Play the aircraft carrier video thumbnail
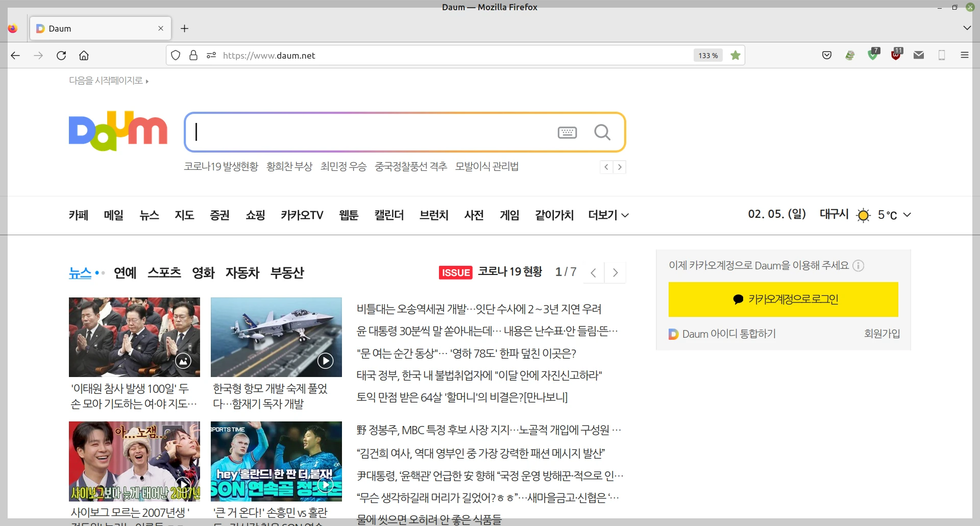 coord(276,337)
